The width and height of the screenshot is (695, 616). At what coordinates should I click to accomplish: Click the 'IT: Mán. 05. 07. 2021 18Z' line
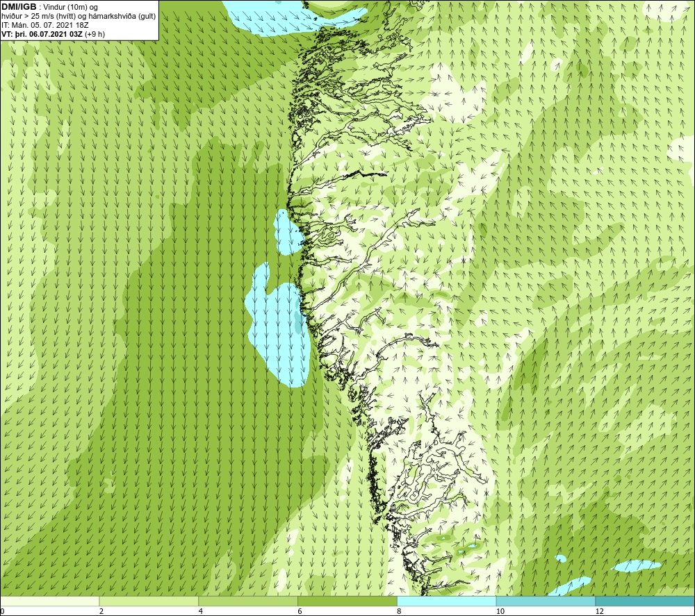[x=44, y=25]
